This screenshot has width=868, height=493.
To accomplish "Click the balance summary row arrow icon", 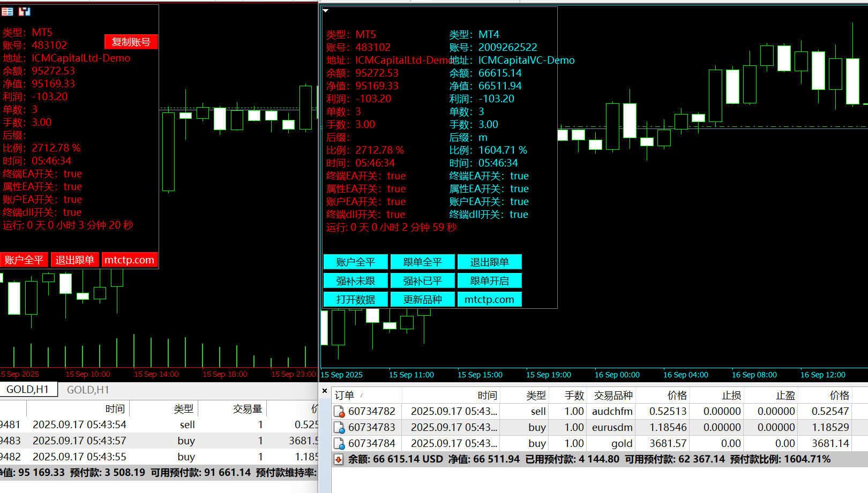I will [339, 459].
